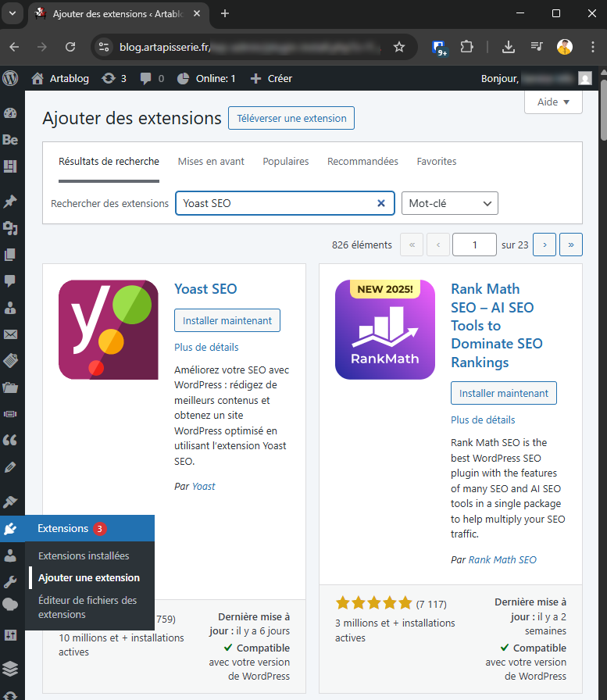The height and width of the screenshot is (700, 607).
Task: Click Téléverser une extension button
Action: coord(291,118)
